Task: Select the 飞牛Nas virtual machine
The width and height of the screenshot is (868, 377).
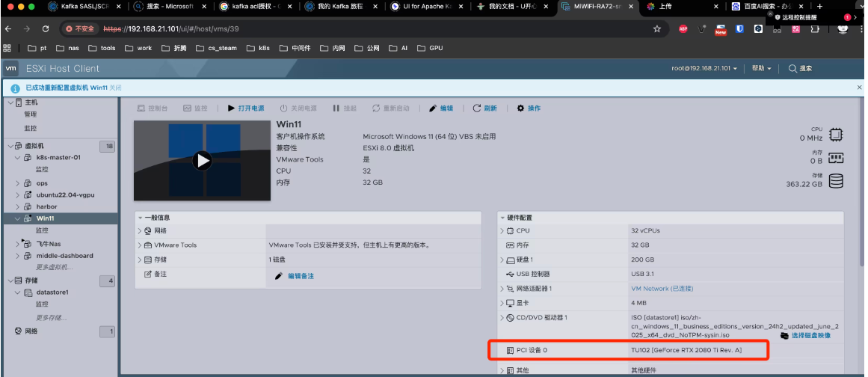Action: pyautogui.click(x=48, y=244)
